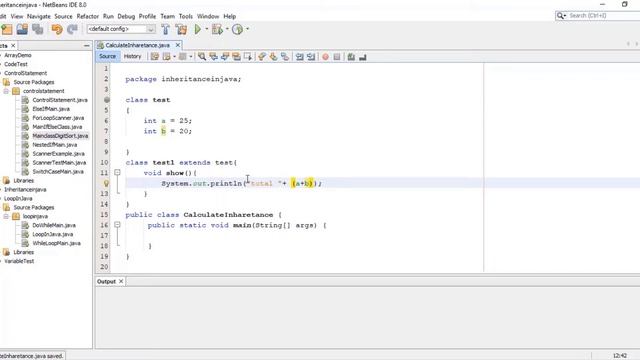640x360 pixels.
Task: Select the Inheritanceinjava project node
Action: [25, 190]
